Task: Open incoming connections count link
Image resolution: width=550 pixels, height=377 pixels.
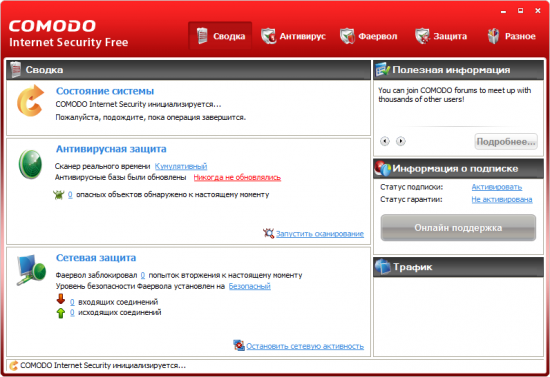Action: (x=72, y=302)
